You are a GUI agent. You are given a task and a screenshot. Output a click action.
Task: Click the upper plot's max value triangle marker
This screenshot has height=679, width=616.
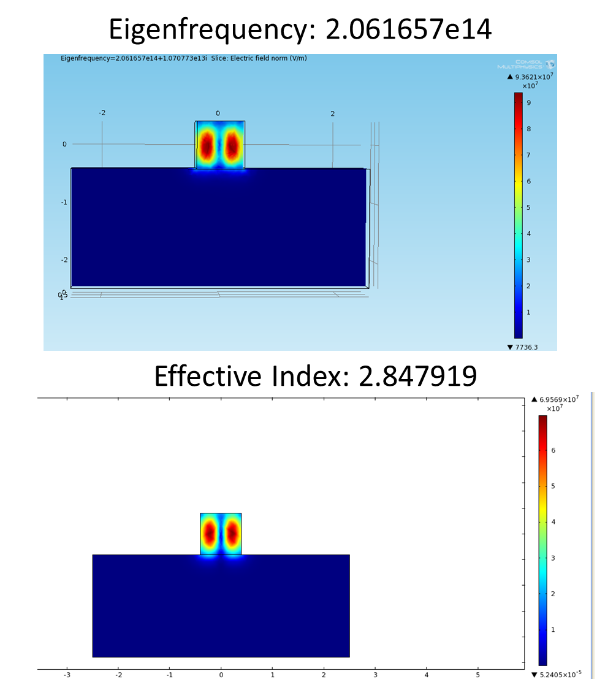pos(510,77)
